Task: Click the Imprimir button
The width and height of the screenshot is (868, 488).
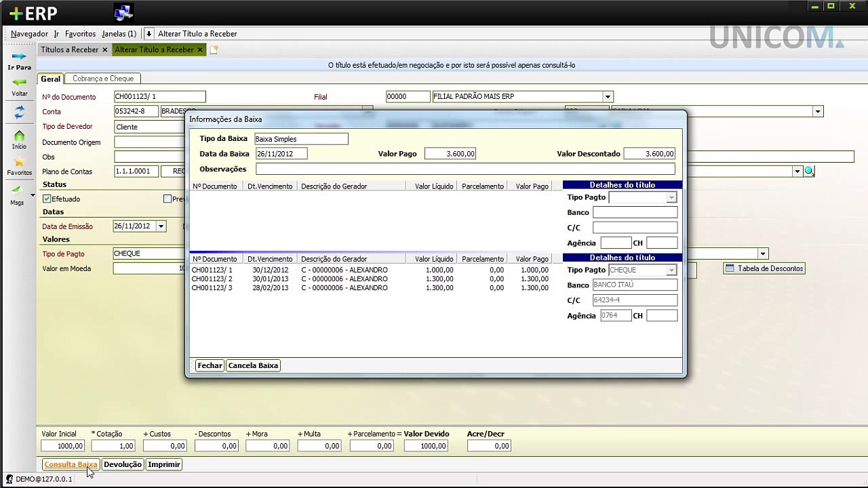Action: point(164,464)
